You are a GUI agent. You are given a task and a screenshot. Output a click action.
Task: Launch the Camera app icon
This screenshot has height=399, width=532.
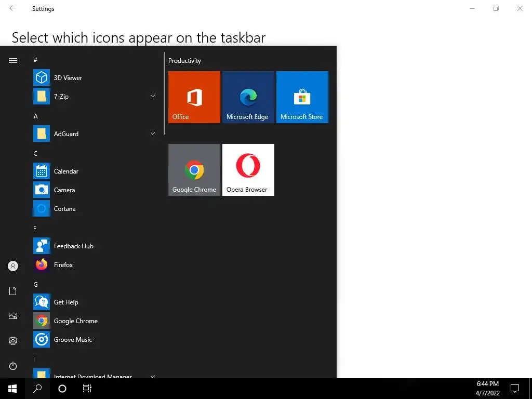click(42, 190)
